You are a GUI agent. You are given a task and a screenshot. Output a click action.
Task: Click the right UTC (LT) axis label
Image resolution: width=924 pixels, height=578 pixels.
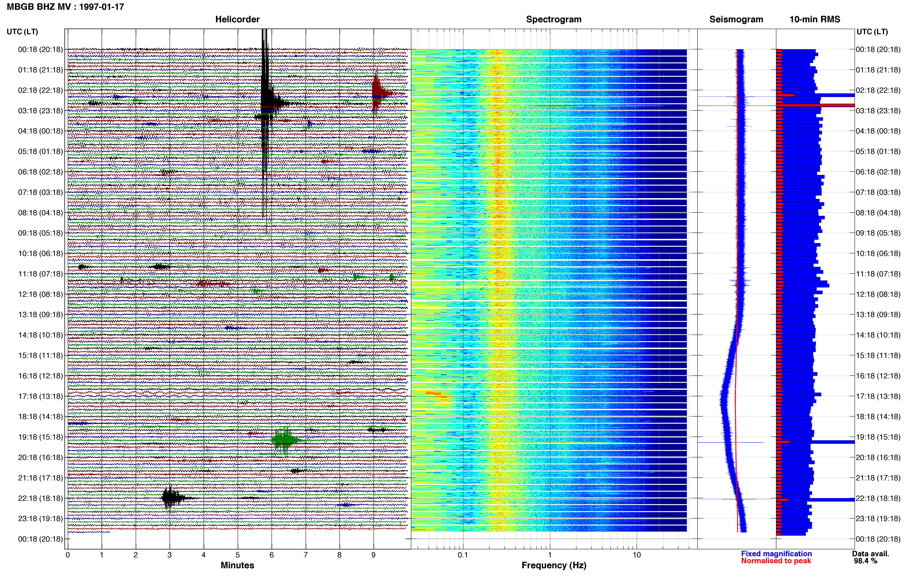coord(872,32)
